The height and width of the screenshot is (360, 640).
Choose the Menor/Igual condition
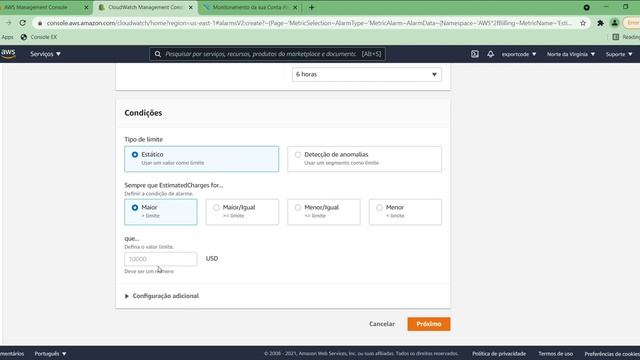pos(324,212)
